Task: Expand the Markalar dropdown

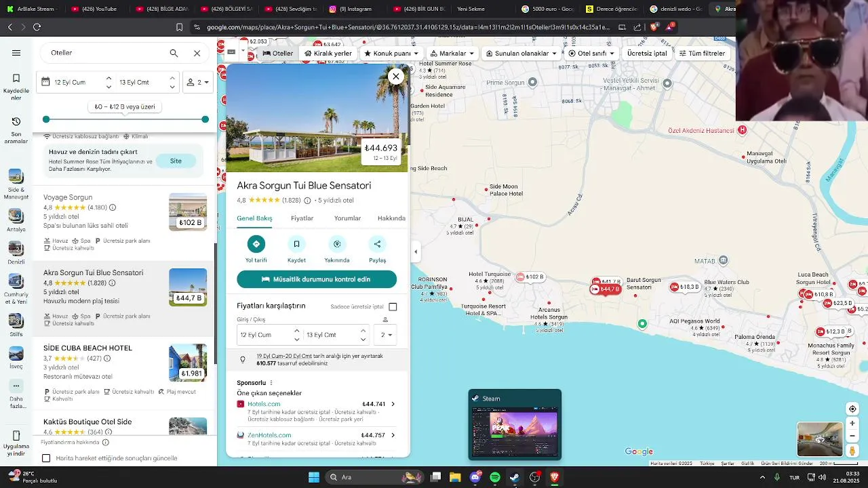Action: [452, 53]
